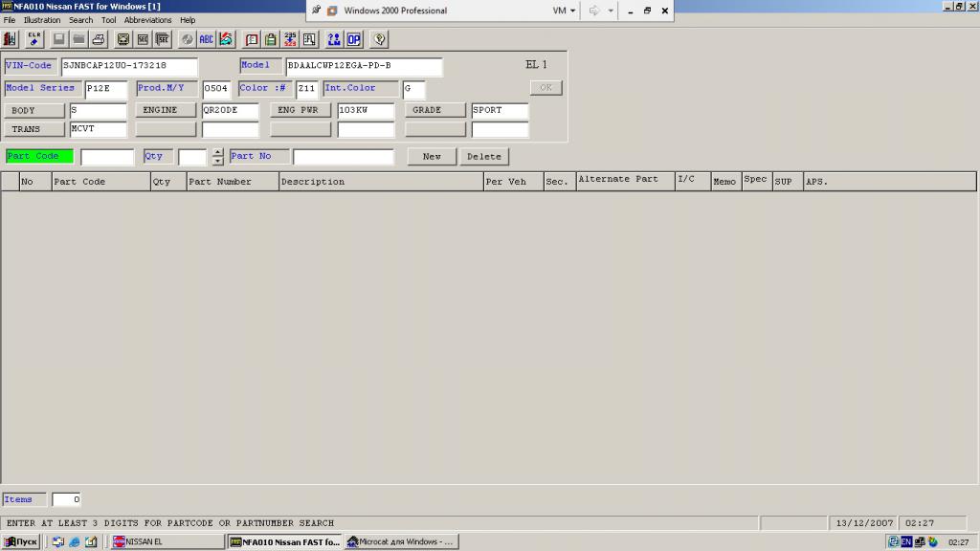
Task: Click the FL search icon
Action: pyautogui.click(x=309, y=39)
